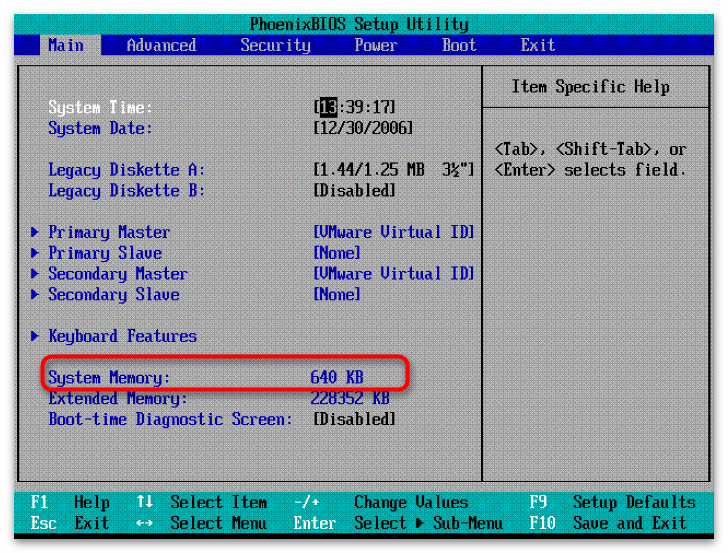The width and height of the screenshot is (728, 553).
Task: Switch to the Security tab
Action: [x=275, y=45]
